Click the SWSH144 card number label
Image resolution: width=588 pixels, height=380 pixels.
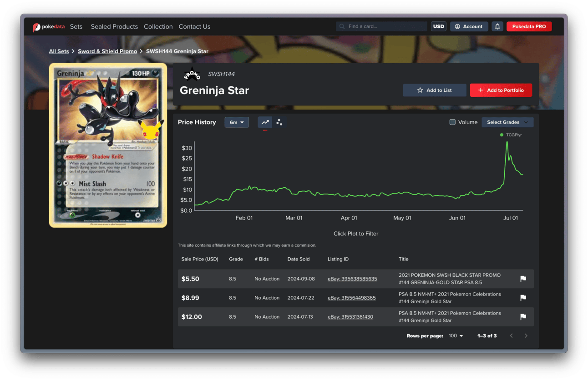coord(221,74)
